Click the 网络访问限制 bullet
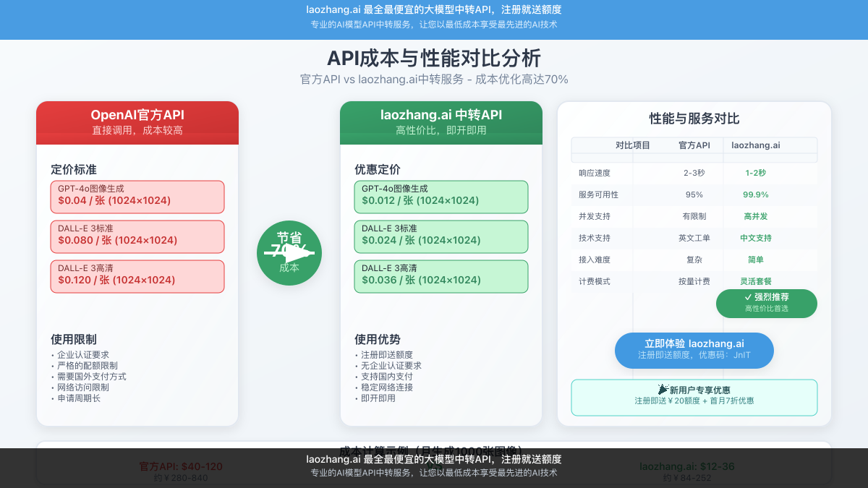The height and width of the screenshot is (488, 868). (x=81, y=388)
